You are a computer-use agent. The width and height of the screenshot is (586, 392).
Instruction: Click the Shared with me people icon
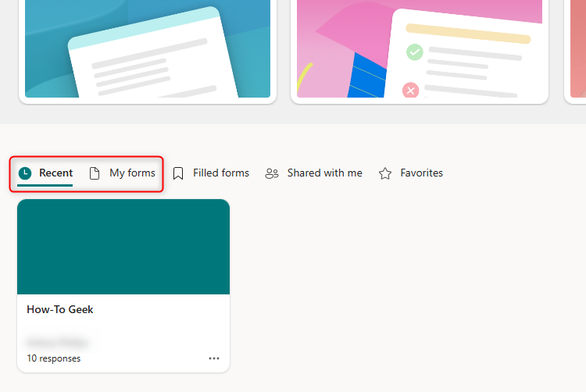[272, 173]
